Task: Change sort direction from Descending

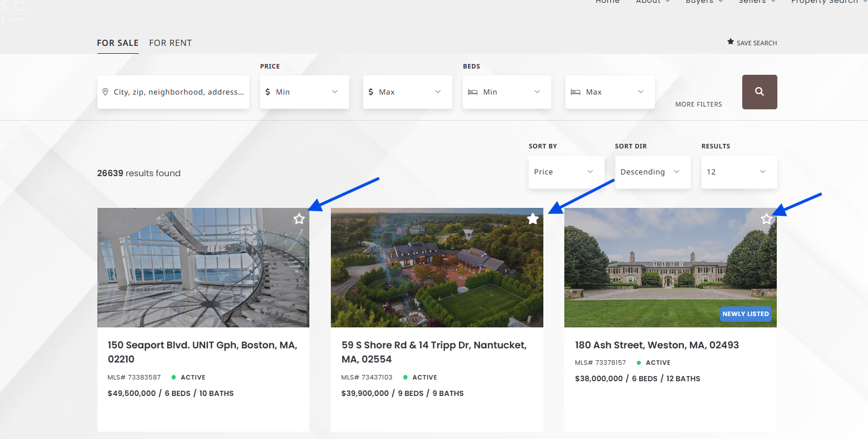Action: pyautogui.click(x=653, y=172)
